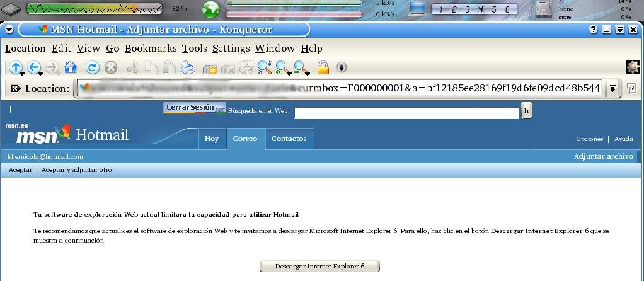Open the Go menu
Screen dimensions: 644x281
click(x=113, y=49)
